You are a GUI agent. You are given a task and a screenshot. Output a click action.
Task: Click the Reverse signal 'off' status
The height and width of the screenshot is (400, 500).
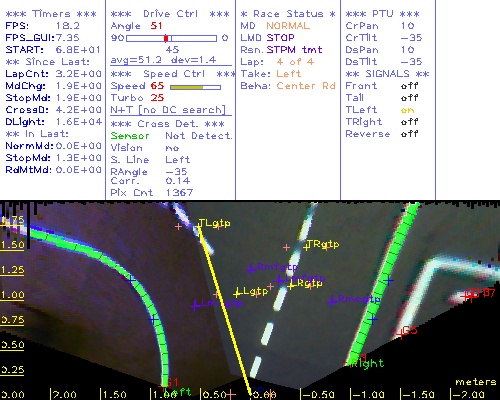[x=409, y=134]
